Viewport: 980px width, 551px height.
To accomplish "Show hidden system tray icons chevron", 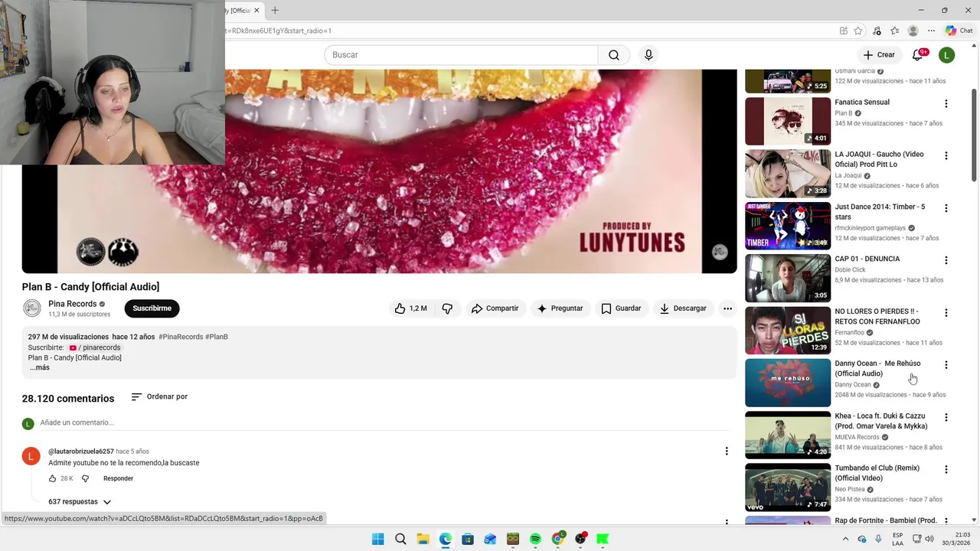I will click(846, 539).
